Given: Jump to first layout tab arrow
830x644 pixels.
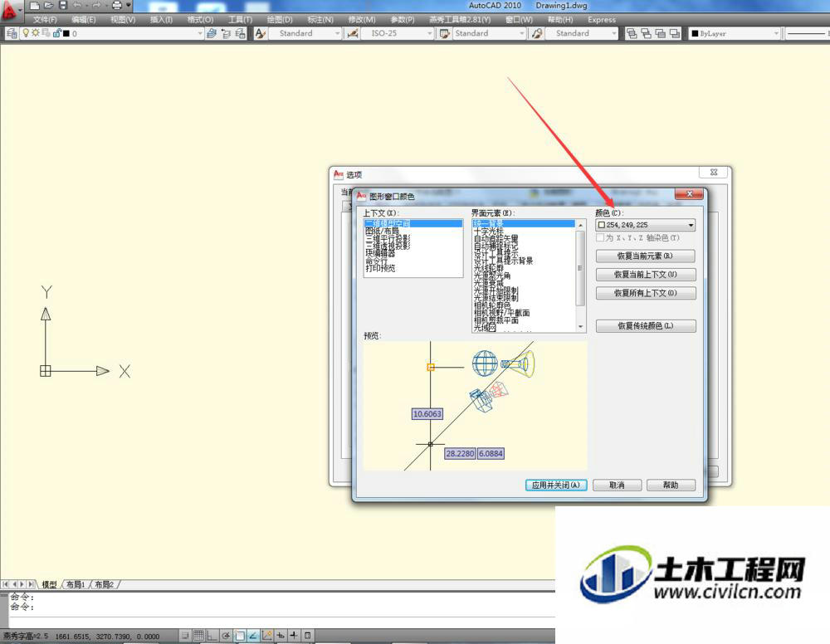Looking at the screenshot, I should point(5,584).
